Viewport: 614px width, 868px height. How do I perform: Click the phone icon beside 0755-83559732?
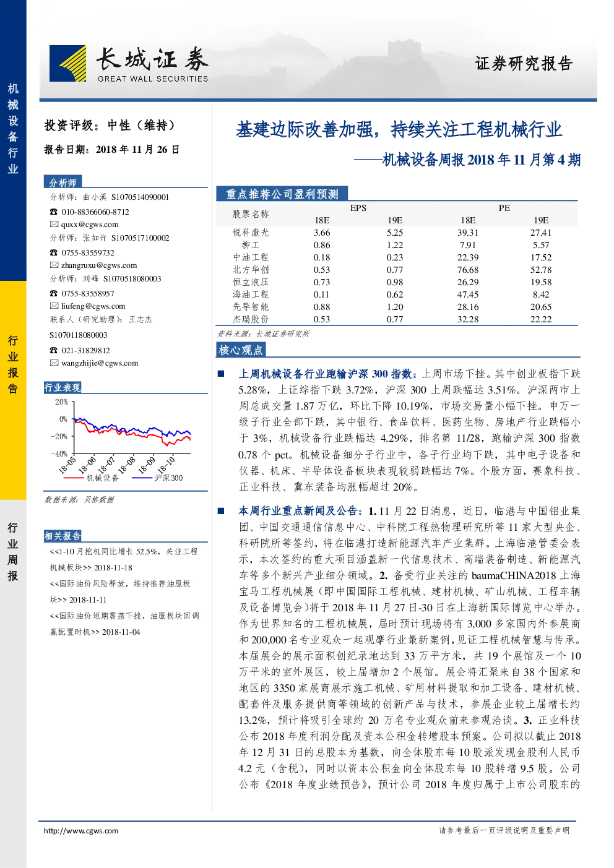pos(54,252)
